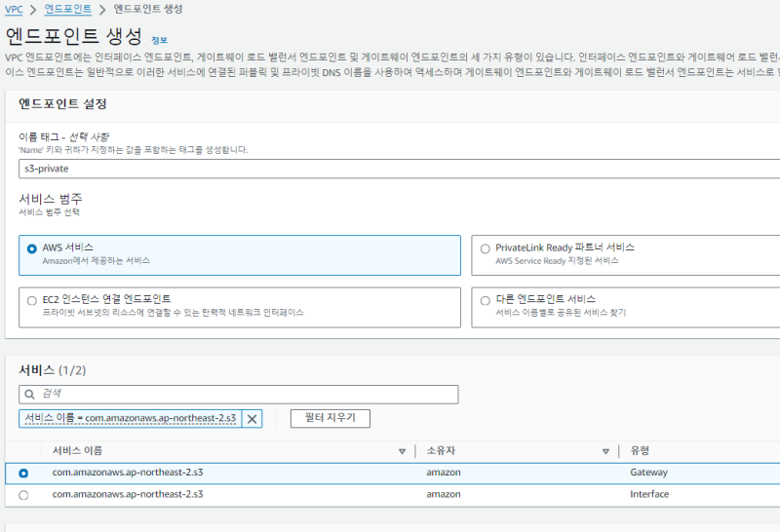780x532 pixels.
Task: Sort by 서비스 이름 column arrow
Action: tap(402, 451)
